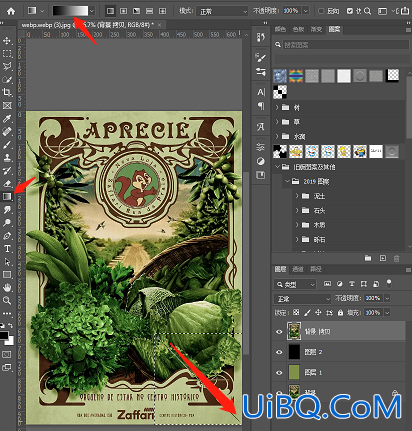412x431 pixels.
Task: Select the Zoom tool
Action: pos(7,300)
